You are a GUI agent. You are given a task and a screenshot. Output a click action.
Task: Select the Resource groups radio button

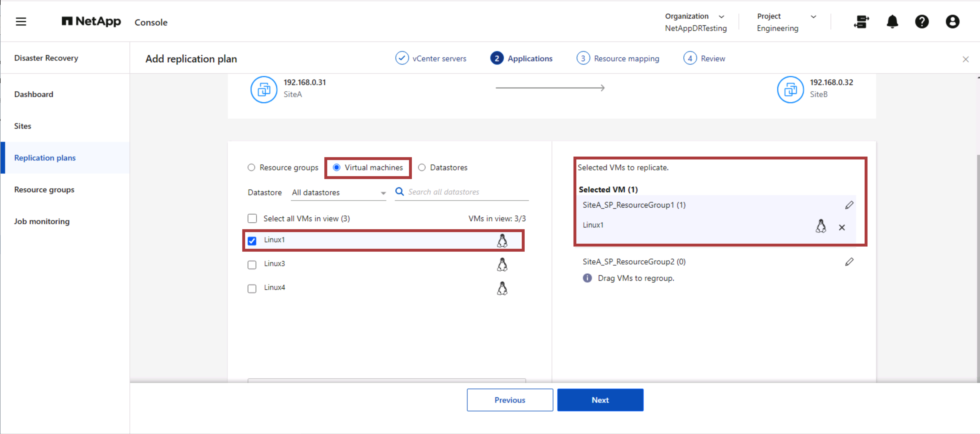pos(251,167)
